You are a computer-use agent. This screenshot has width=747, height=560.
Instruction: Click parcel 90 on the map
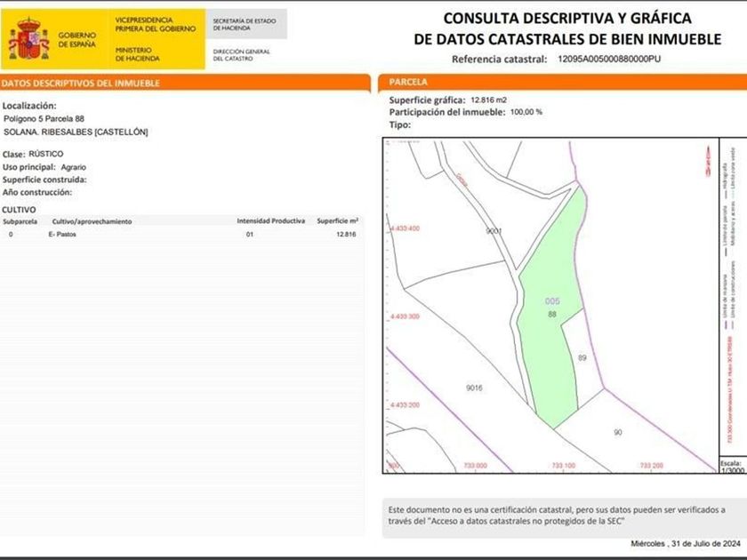tap(618, 432)
